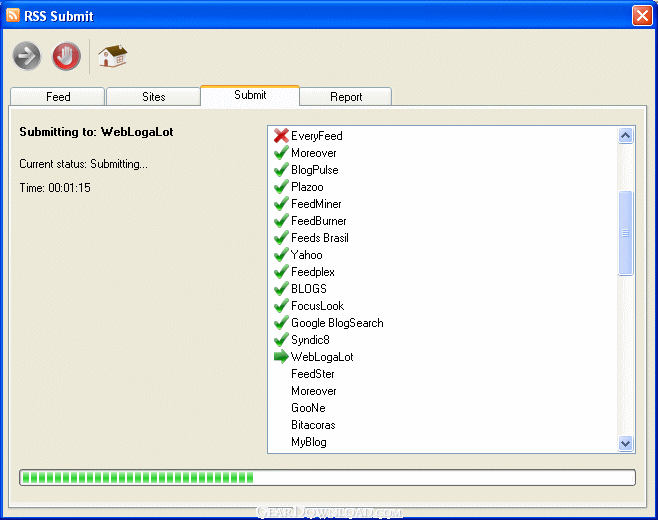Select FeedBurner list entry
Image resolution: width=658 pixels, height=520 pixels.
[319, 221]
